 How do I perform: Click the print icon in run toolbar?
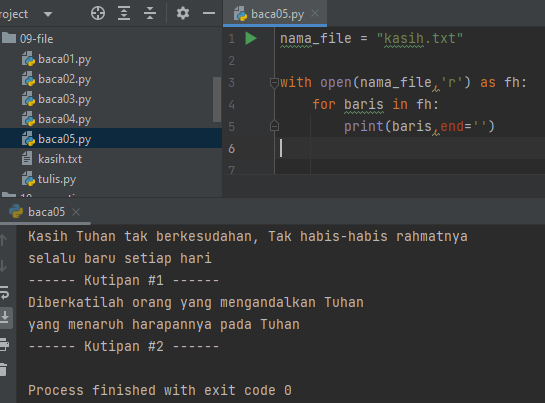(4, 344)
